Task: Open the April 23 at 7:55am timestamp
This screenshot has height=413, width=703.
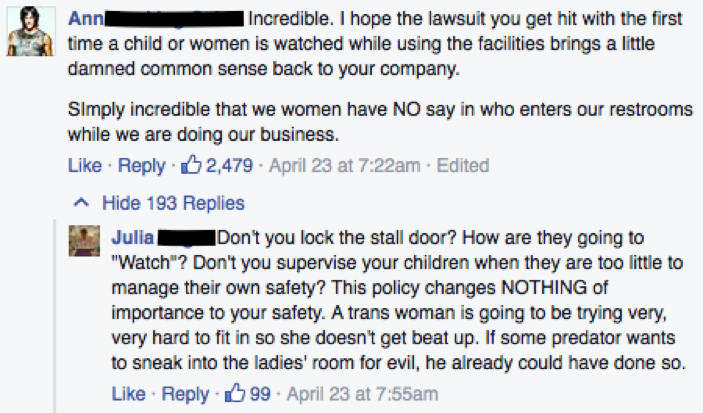Action: [x=362, y=394]
